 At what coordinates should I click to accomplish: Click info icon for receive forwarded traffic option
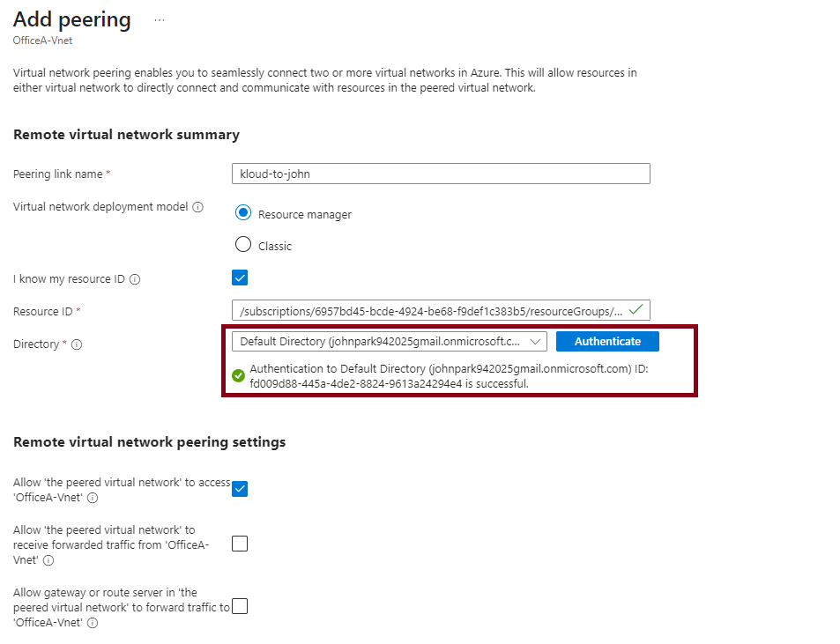(48, 560)
